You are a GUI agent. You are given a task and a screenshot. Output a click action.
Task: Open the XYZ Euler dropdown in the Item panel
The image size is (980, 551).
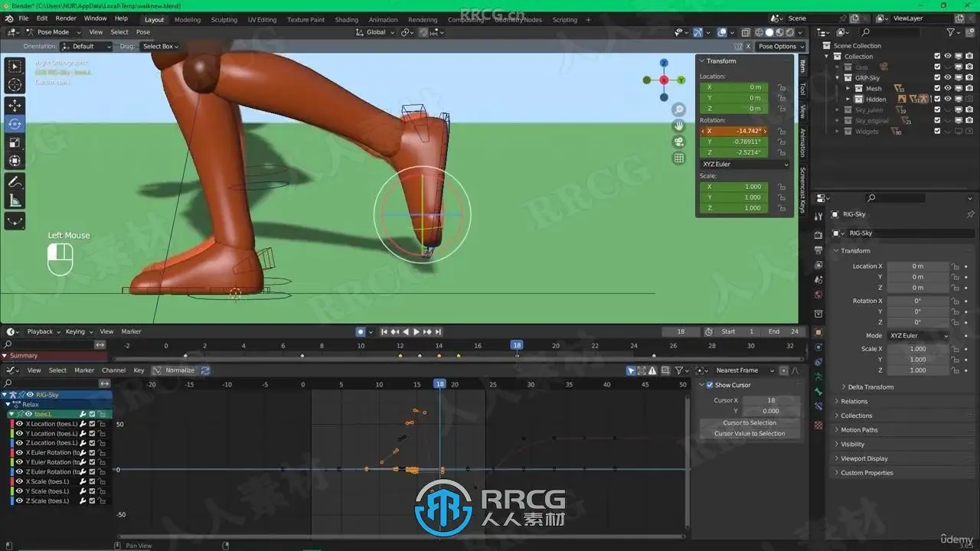click(744, 164)
